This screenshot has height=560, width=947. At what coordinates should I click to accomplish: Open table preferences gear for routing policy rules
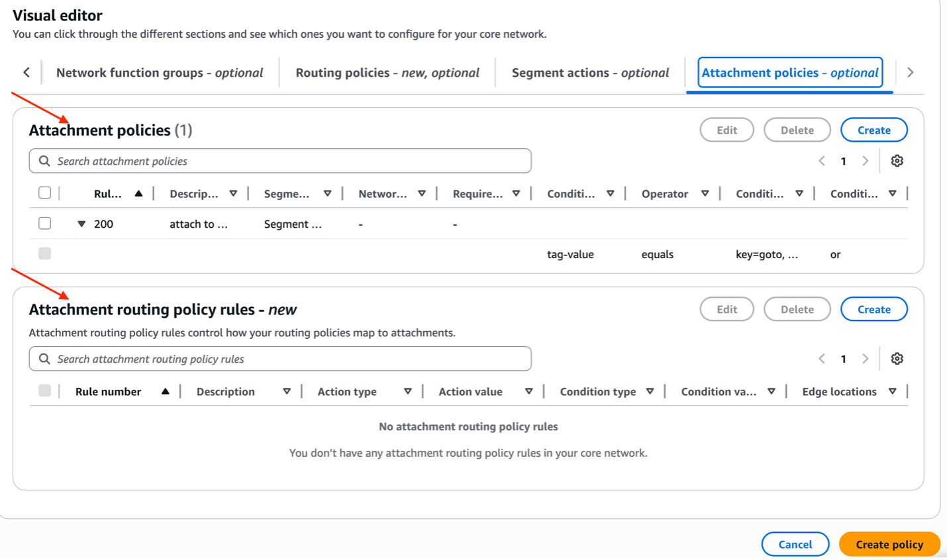click(x=897, y=358)
